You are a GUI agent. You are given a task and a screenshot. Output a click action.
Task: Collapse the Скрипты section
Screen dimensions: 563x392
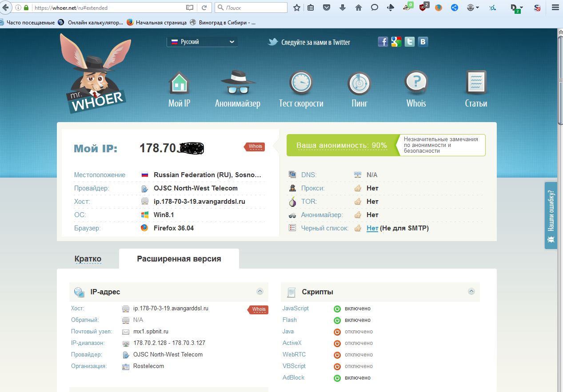point(471,292)
